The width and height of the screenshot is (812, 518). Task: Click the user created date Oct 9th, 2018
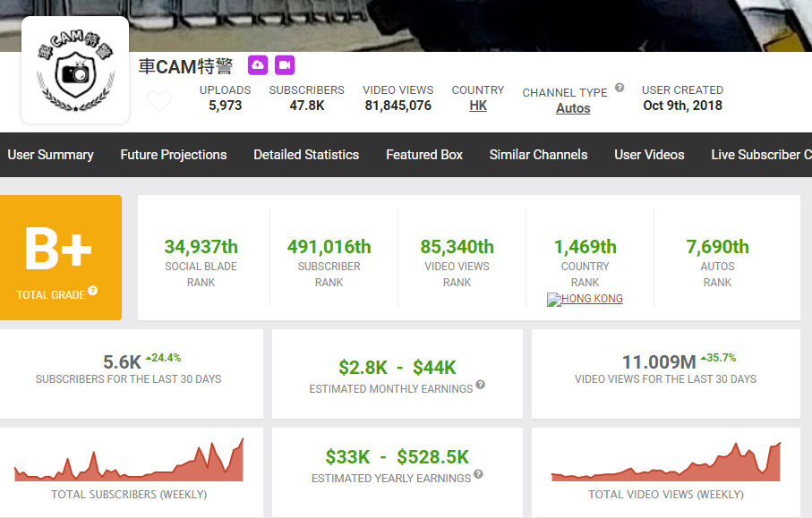click(682, 106)
